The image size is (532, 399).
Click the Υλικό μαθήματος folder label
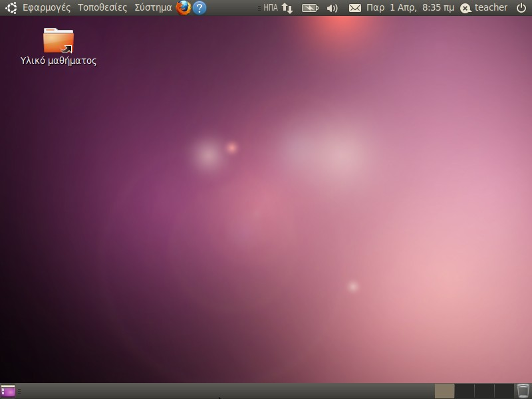(59, 61)
